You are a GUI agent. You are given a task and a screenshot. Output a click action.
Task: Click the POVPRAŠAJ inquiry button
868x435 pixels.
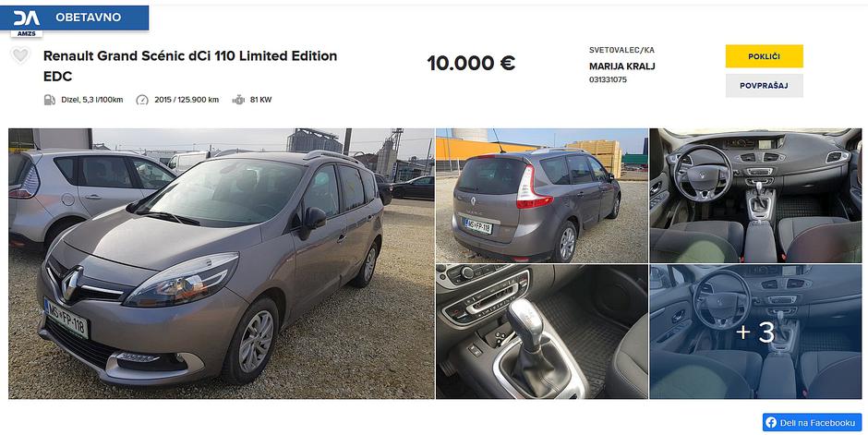click(764, 86)
